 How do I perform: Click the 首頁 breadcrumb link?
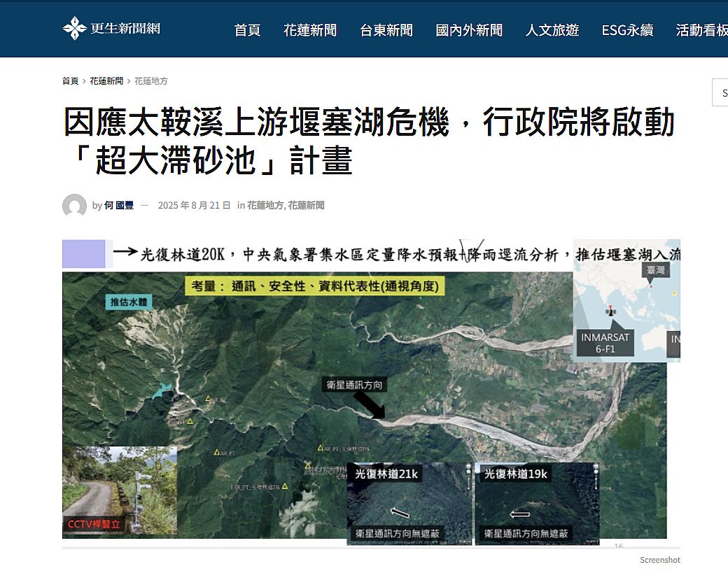click(70, 81)
